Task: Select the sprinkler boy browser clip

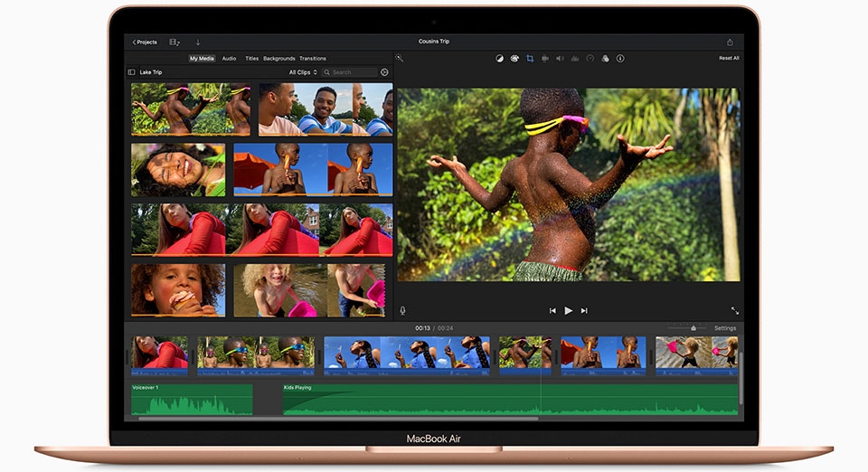Action: [x=191, y=109]
